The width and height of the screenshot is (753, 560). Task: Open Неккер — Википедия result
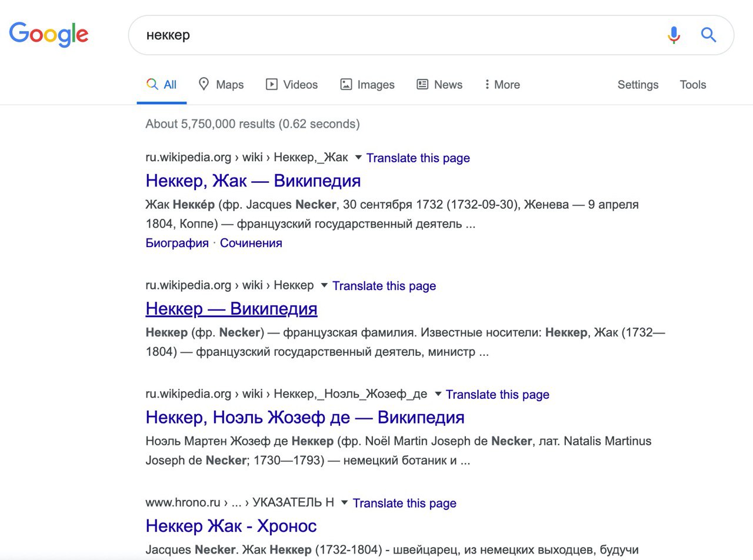tap(231, 308)
